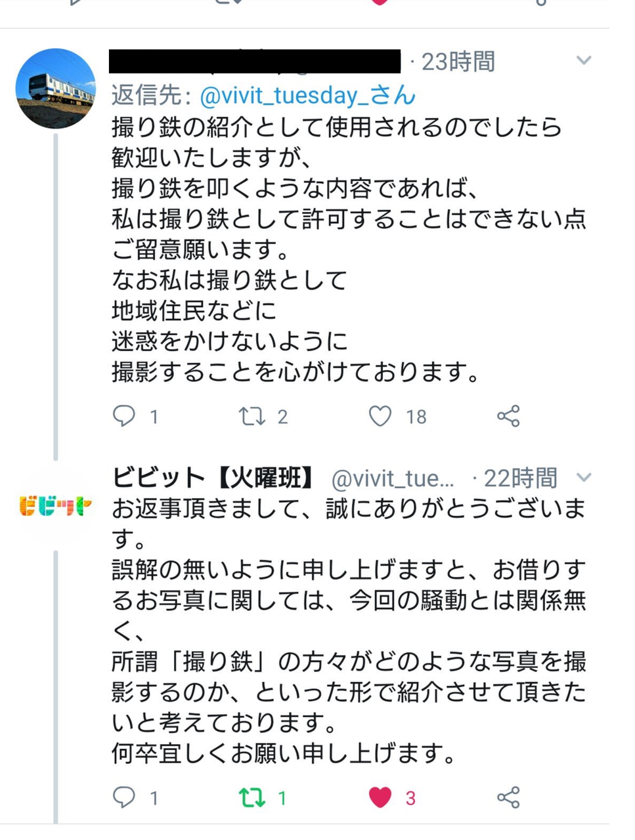Reply to the first tweet about 撮り鉄
This screenshot has width=635, height=840.
pos(124,416)
